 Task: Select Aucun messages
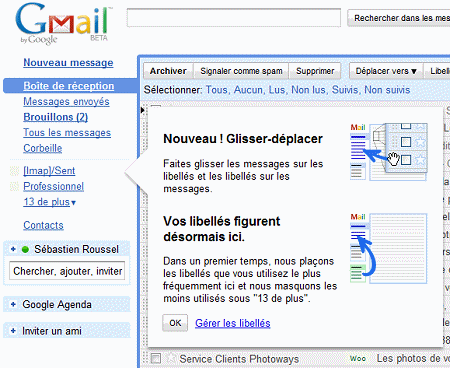[249, 90]
